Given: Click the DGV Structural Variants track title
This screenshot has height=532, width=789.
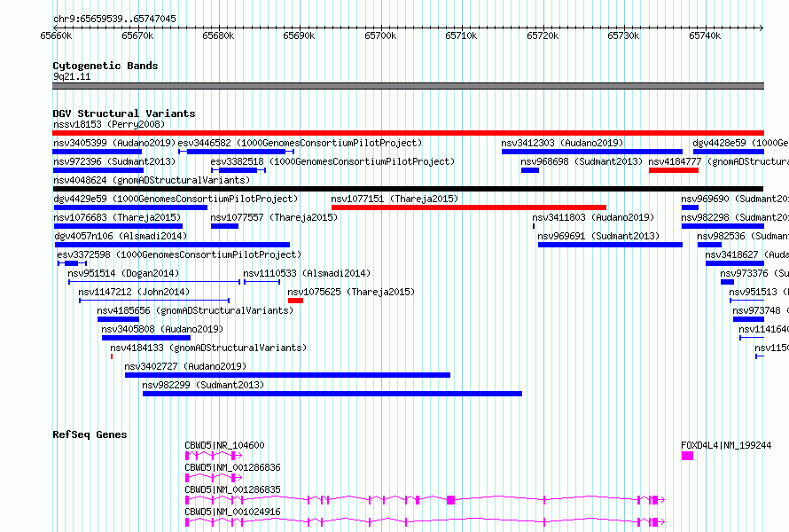Looking at the screenshot, I should 124,113.
